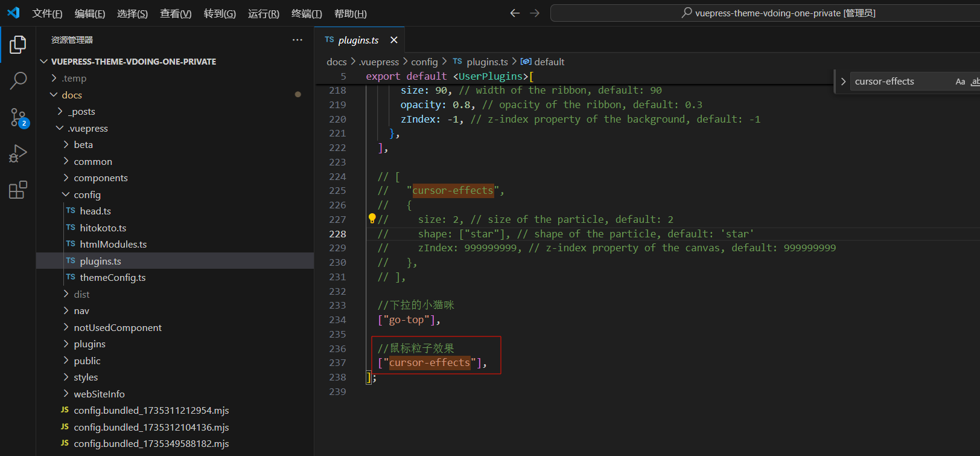
Task: Open the 终端(T) menu
Action: [307, 13]
